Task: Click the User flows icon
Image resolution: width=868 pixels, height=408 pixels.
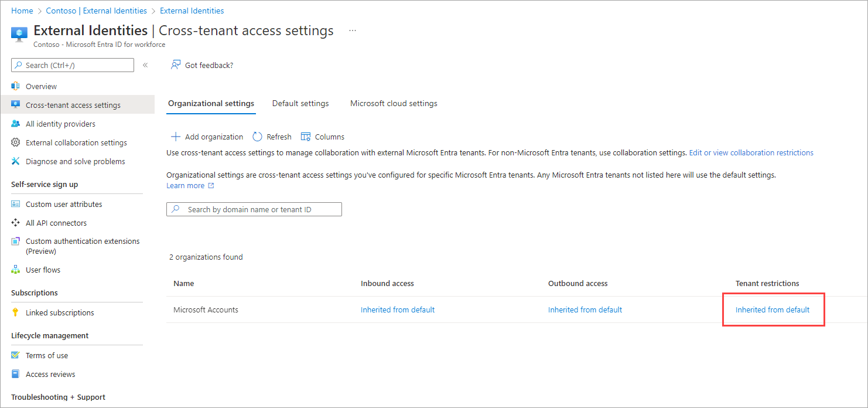Action: coord(16,270)
